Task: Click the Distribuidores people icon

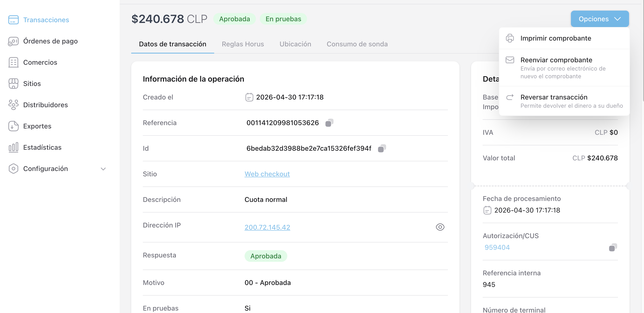Action: pos(13,105)
